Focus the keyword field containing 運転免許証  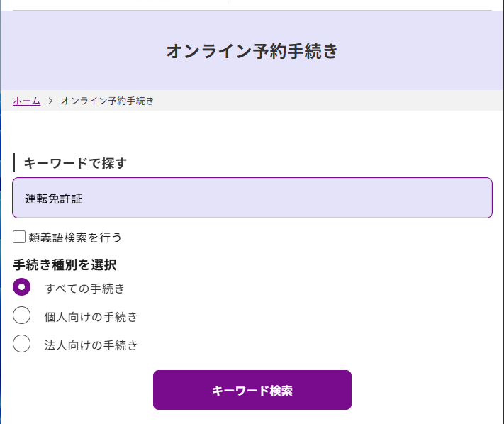(252, 198)
